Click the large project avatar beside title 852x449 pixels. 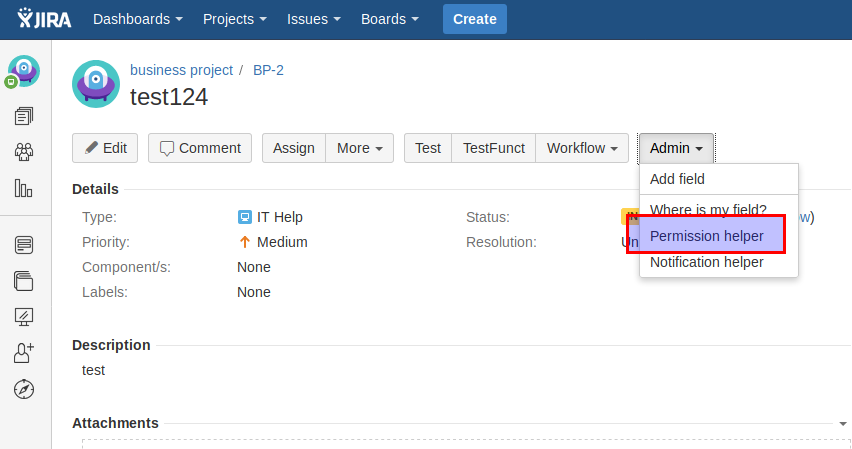pos(96,84)
